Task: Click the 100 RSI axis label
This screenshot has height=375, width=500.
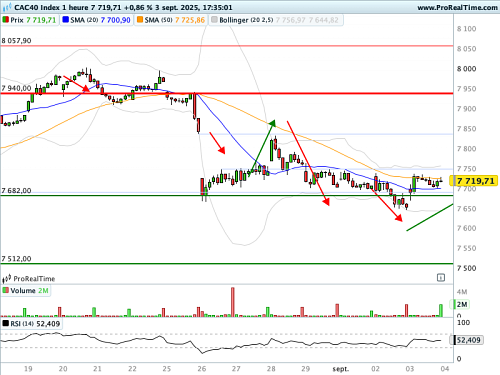Action: [463, 323]
